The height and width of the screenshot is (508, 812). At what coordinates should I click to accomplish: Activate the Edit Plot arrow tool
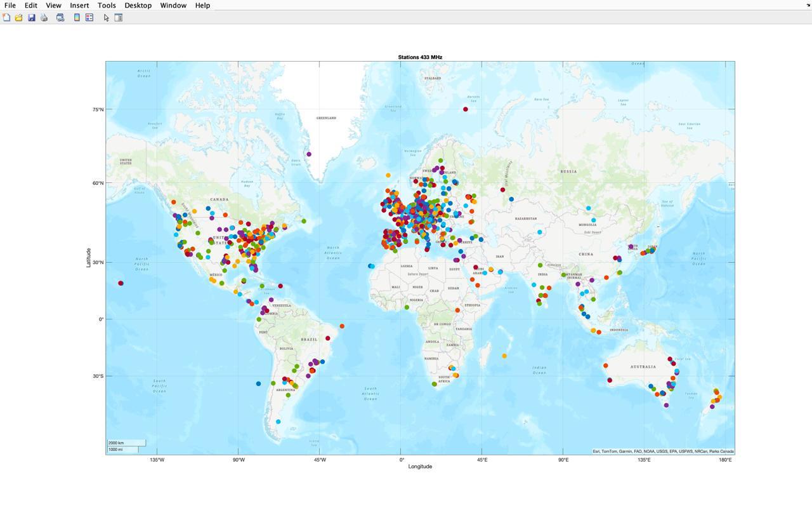[x=107, y=18]
